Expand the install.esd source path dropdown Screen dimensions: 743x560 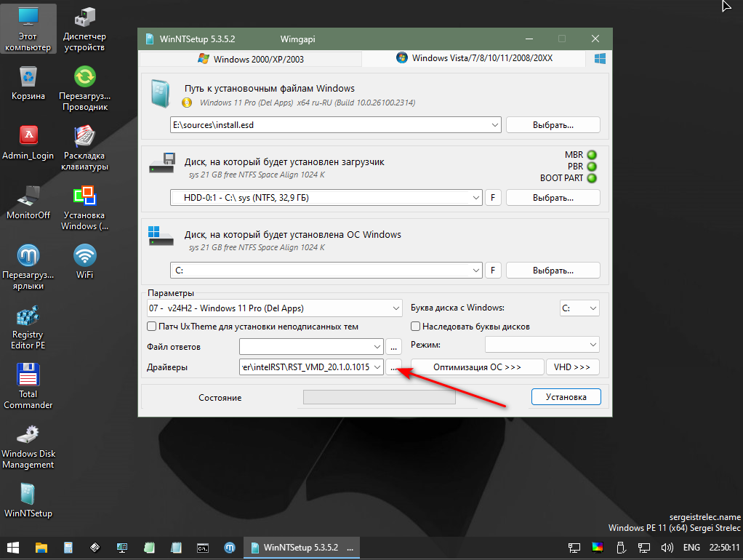click(x=495, y=125)
